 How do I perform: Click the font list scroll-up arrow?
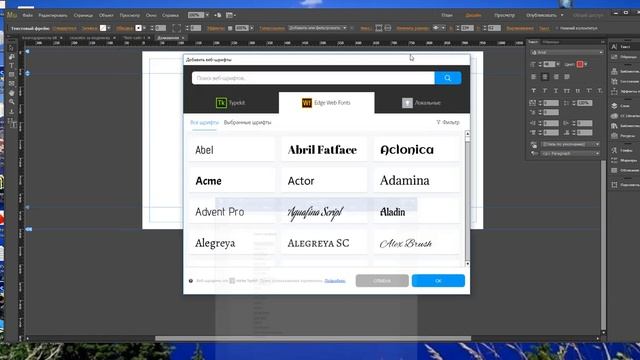click(467, 134)
